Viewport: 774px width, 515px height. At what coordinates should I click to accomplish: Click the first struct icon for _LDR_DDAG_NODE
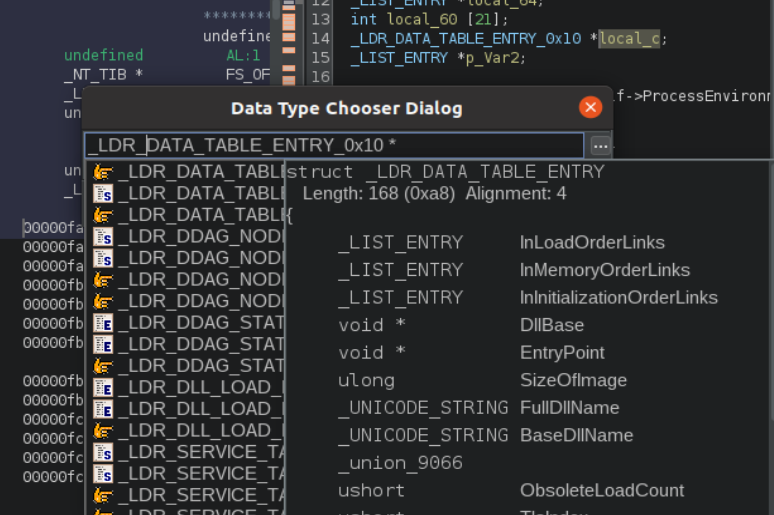click(103, 236)
